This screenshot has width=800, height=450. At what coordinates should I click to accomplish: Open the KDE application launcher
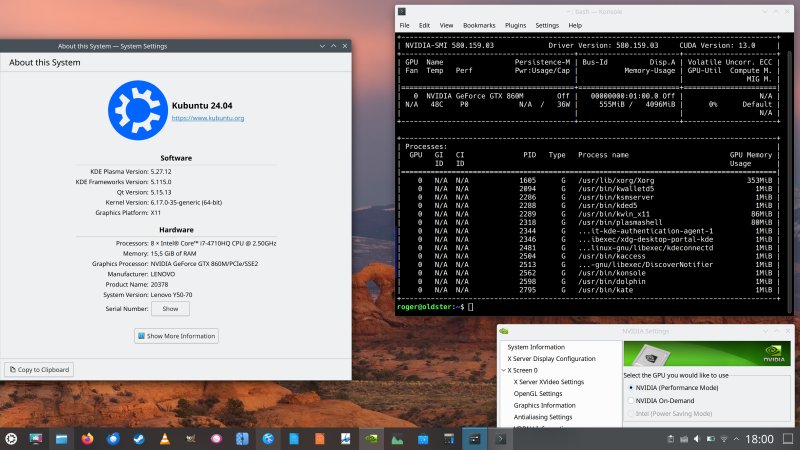point(11,439)
